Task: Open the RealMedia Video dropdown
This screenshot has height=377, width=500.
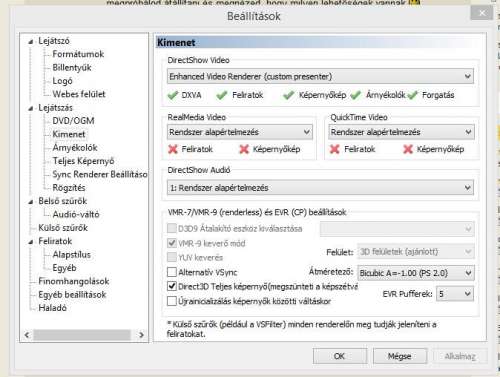Action: [240, 132]
